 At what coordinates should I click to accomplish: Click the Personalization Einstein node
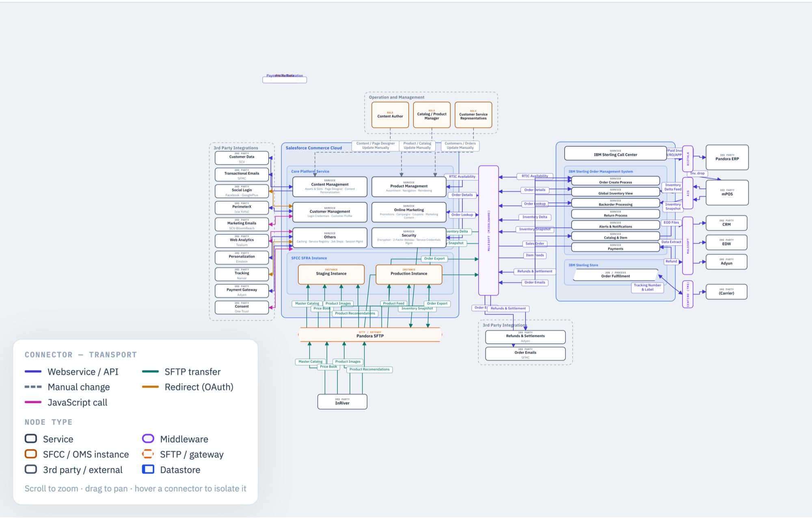242,258
